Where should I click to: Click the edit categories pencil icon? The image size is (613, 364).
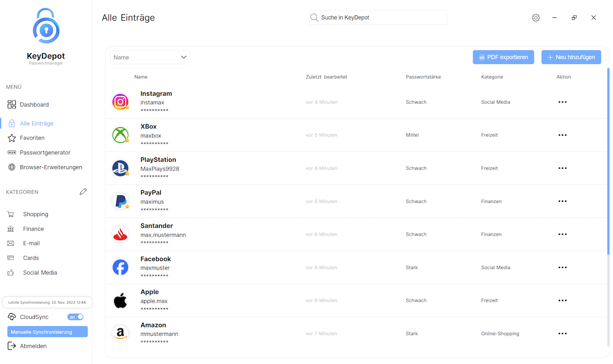coord(83,192)
